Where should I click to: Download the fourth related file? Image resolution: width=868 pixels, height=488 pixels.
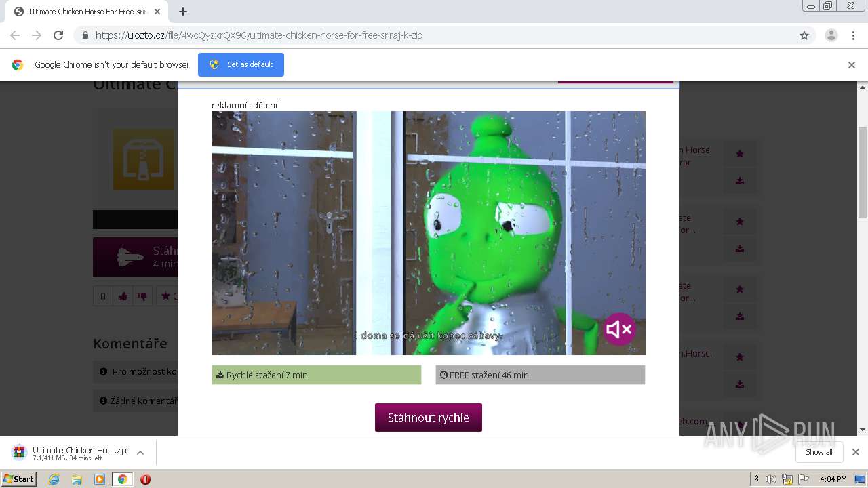(740, 384)
